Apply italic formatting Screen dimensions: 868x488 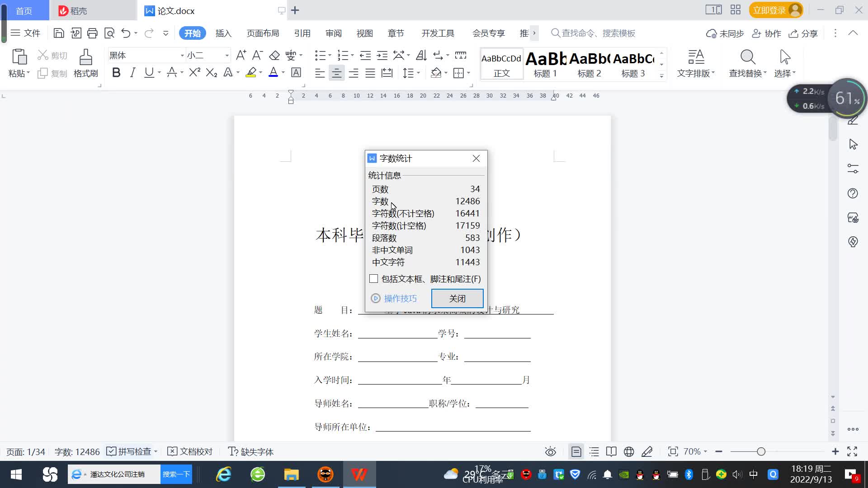132,73
